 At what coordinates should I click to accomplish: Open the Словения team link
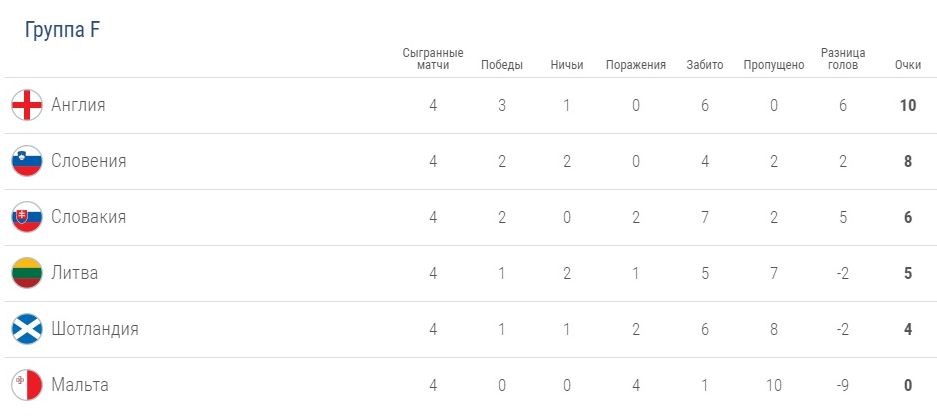[88, 161]
